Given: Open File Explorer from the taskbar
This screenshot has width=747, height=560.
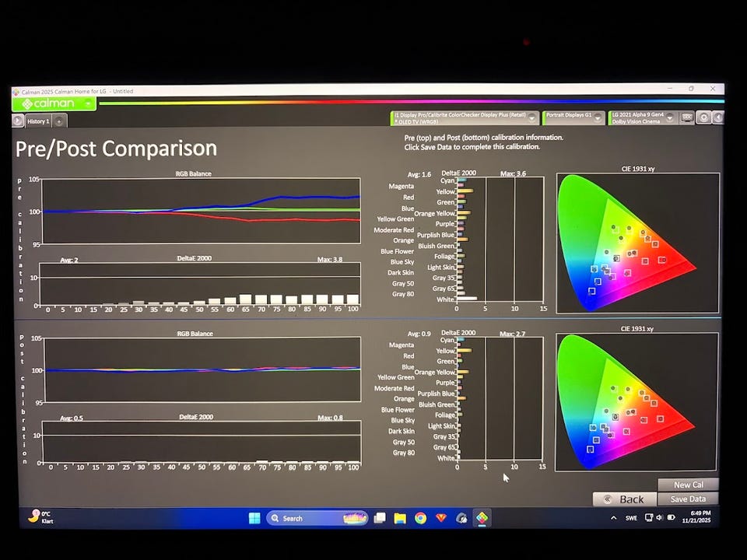Looking at the screenshot, I should click(400, 518).
